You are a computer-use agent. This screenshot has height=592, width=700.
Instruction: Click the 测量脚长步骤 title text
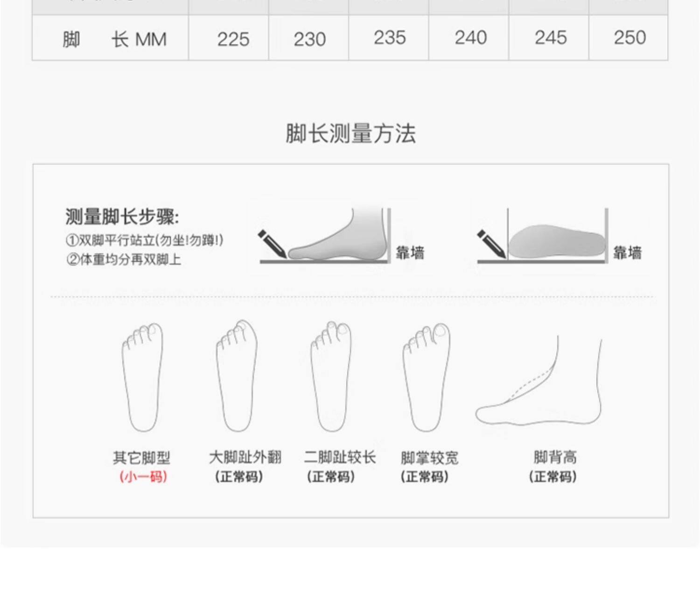point(122,217)
